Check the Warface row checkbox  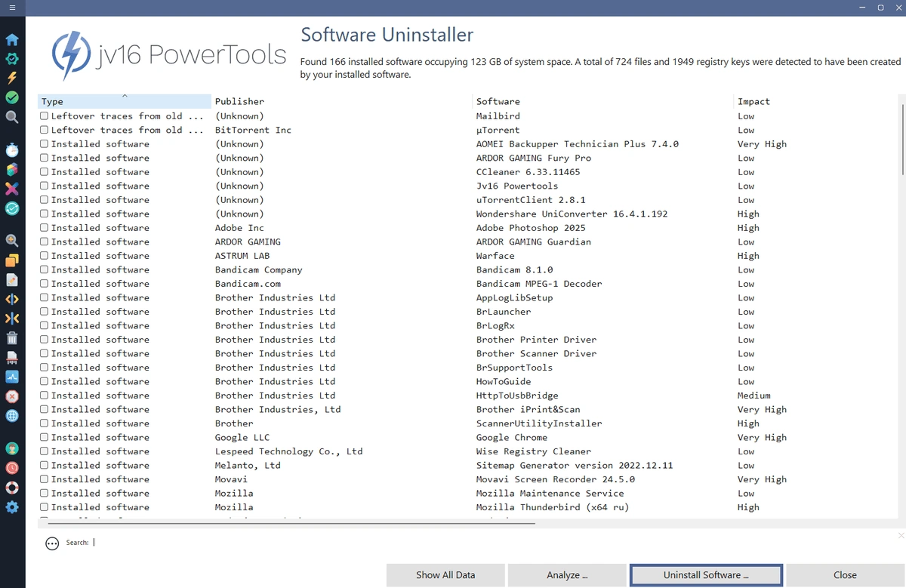pyautogui.click(x=44, y=256)
